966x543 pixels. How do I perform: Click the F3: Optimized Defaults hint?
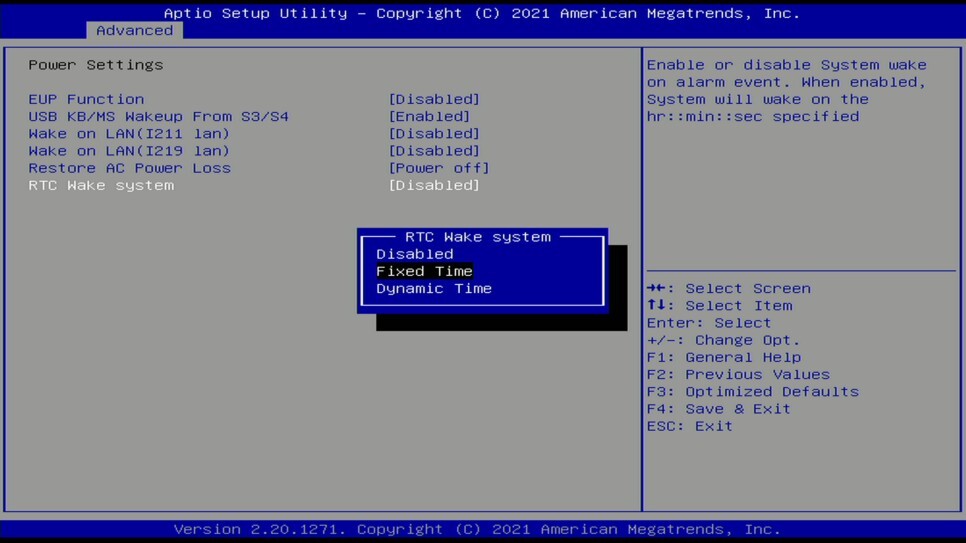point(752,392)
